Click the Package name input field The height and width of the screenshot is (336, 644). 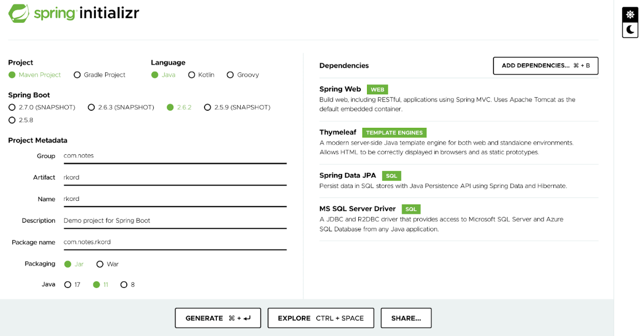click(175, 242)
